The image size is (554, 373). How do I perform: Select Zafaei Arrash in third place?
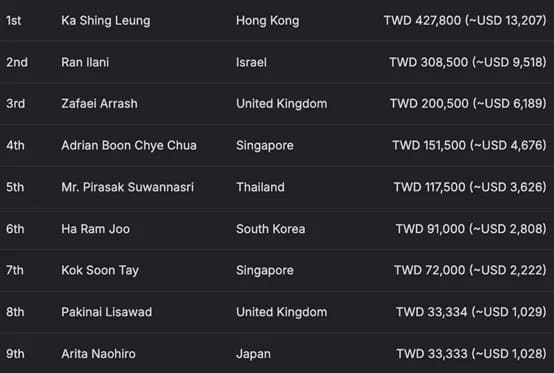[99, 104]
